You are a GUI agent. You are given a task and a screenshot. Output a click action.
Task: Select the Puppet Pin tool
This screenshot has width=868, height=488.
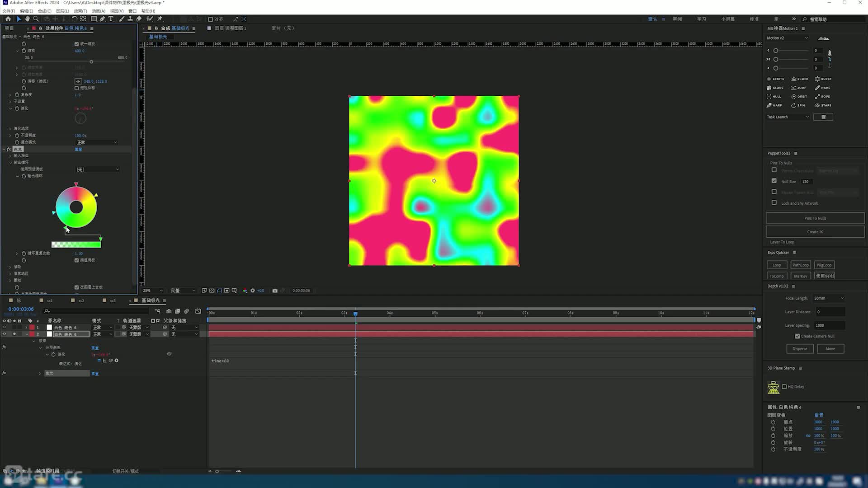click(160, 19)
